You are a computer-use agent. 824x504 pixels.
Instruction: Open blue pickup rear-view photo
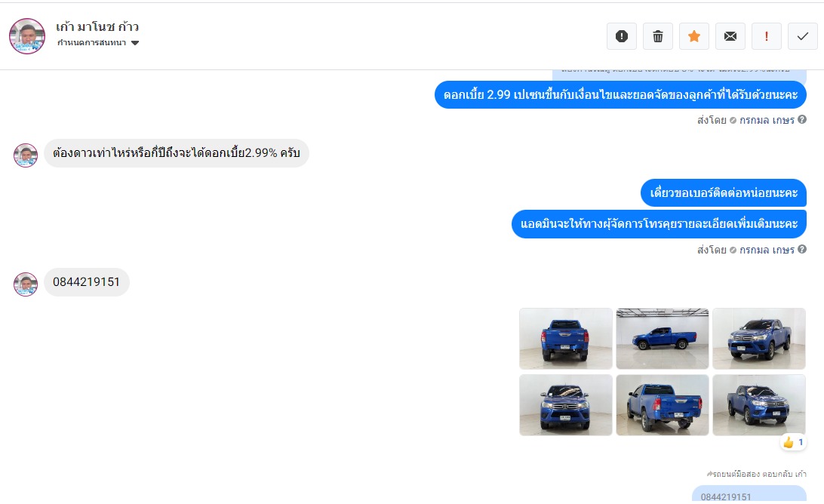tap(566, 339)
